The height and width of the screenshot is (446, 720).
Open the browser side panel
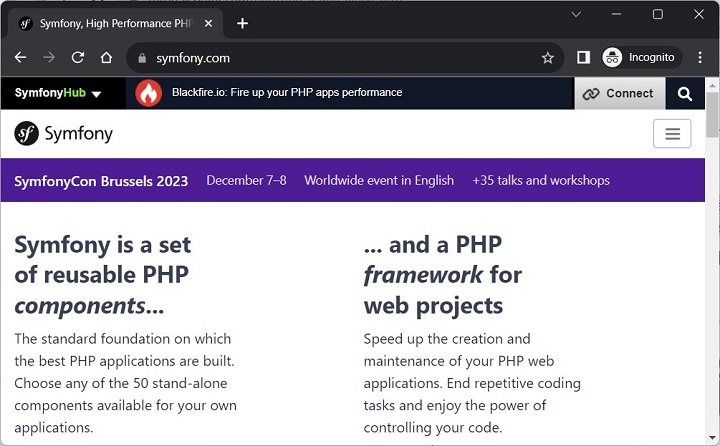(x=584, y=58)
